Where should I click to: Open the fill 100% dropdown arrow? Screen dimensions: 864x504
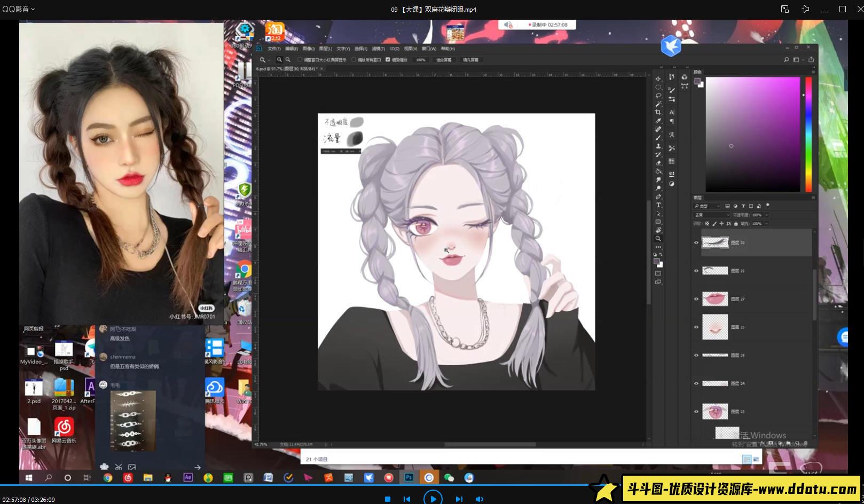(x=766, y=224)
